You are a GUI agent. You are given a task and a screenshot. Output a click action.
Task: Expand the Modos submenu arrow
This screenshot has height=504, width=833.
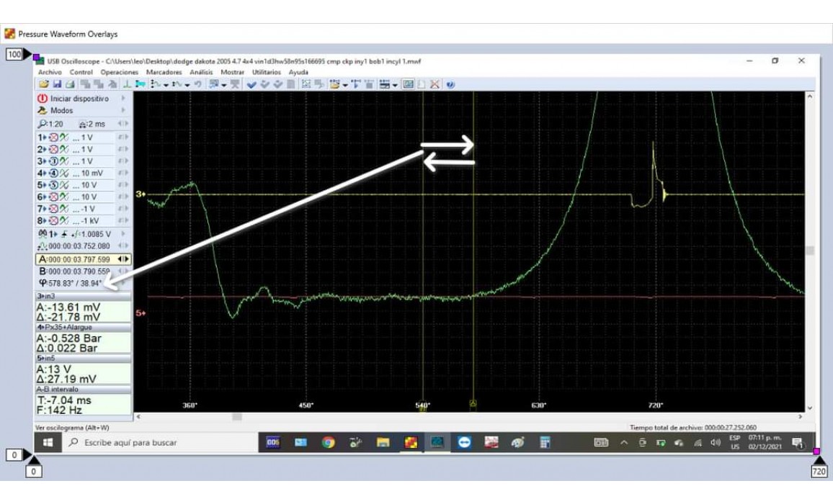click(123, 110)
